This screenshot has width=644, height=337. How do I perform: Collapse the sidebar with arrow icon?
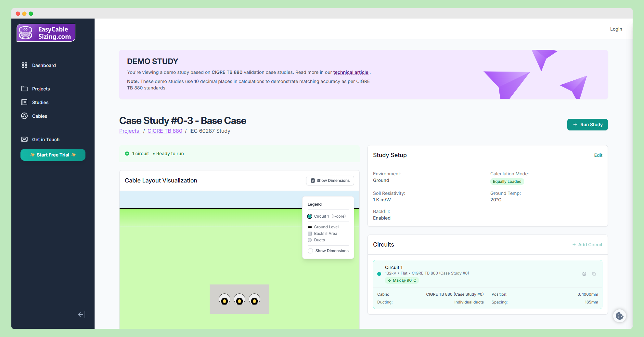[81, 315]
